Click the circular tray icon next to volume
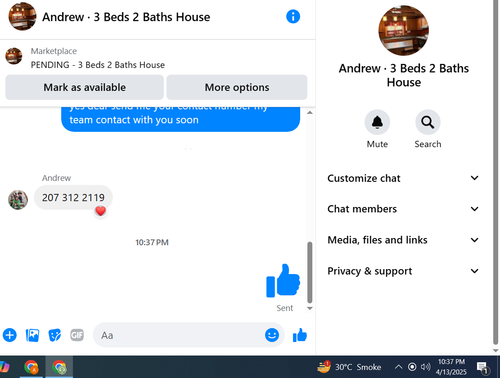This screenshot has height=378, width=500. [412, 367]
